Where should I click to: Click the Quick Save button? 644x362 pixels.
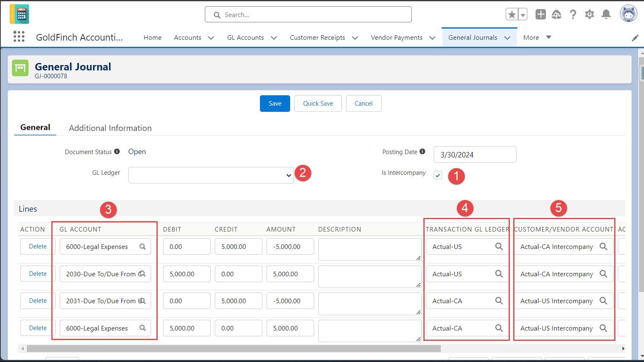coord(318,104)
